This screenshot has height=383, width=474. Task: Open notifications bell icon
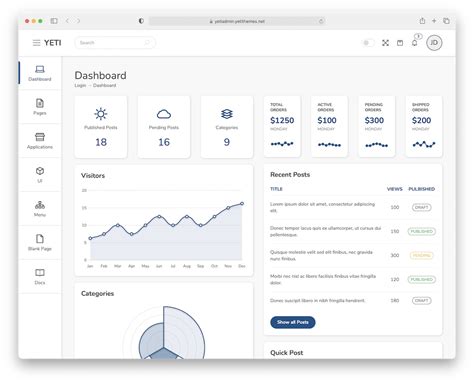(x=414, y=43)
